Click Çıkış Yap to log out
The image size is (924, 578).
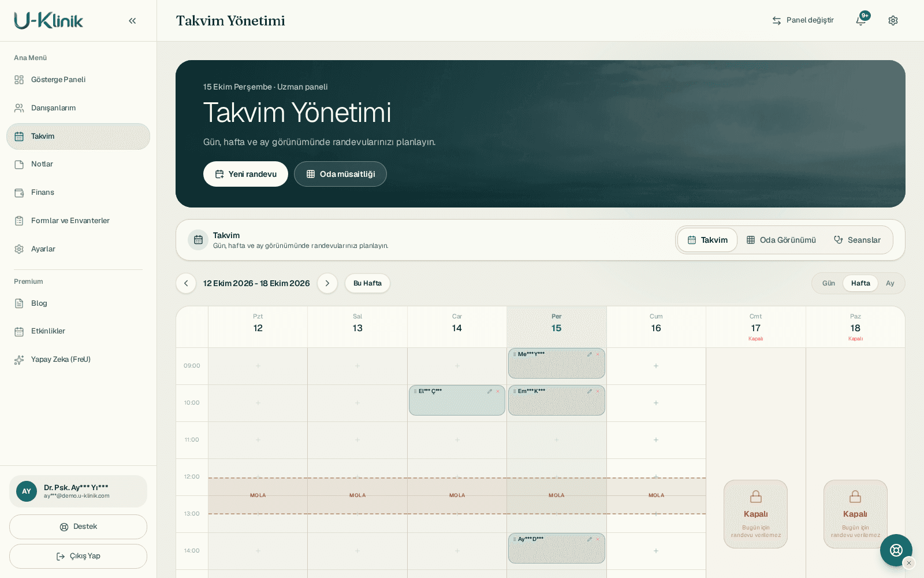(78, 556)
